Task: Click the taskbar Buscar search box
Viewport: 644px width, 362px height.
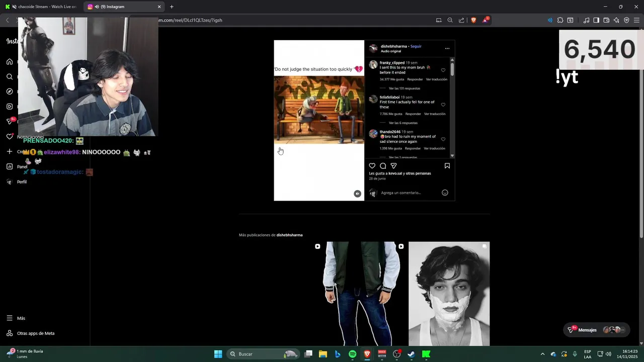Action: (263, 354)
